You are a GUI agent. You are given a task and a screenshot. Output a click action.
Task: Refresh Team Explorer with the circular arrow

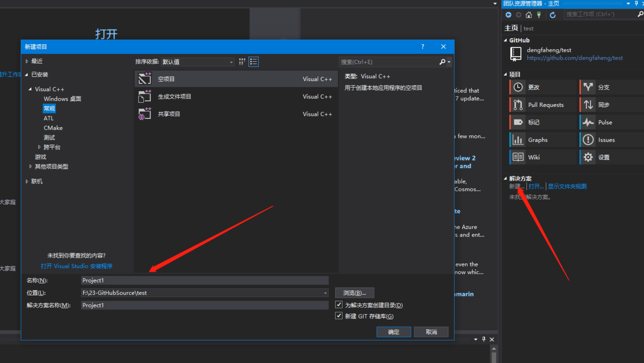[553, 15]
